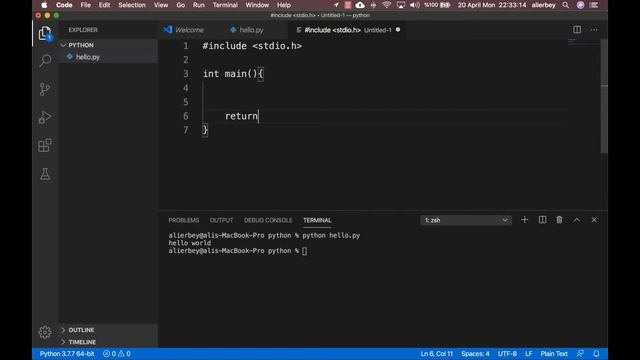Click the "#include <stdio.h>" code line
Screen dimensions: 640x360
click(252, 46)
